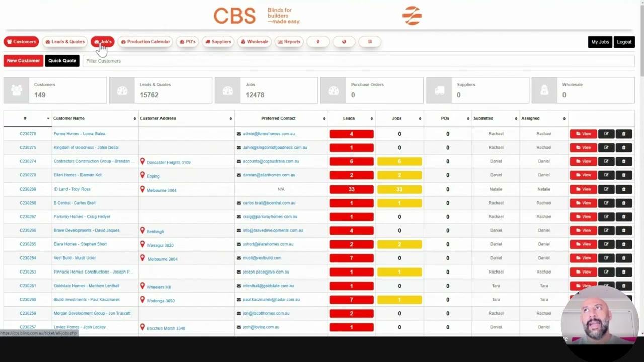Delete the Brave Developments row
The image size is (644, 362).
click(x=624, y=230)
